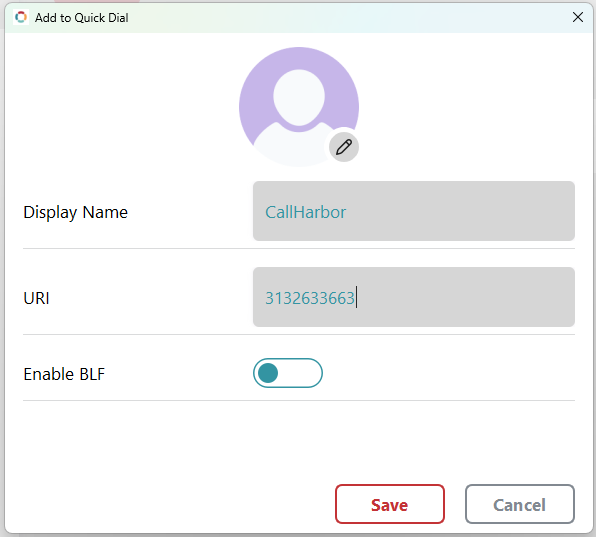Close the Add to Quick Dial dialog

tap(578, 17)
